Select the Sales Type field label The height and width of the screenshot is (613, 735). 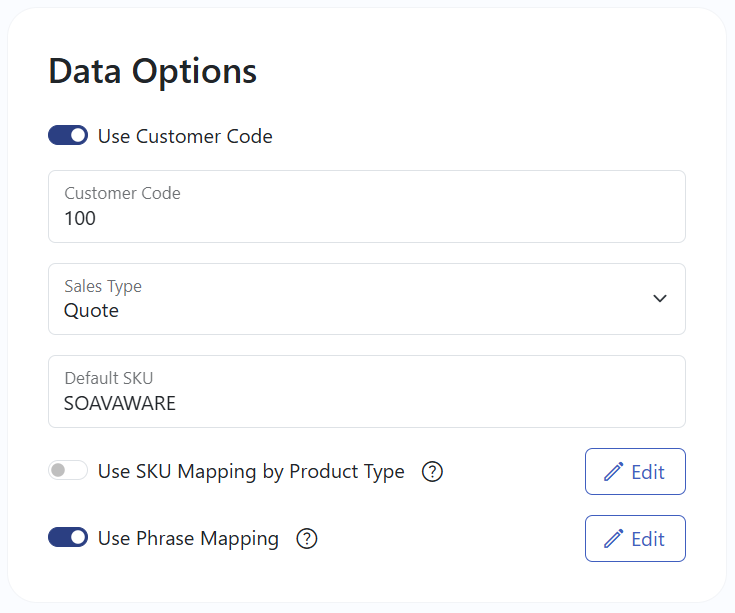point(103,286)
